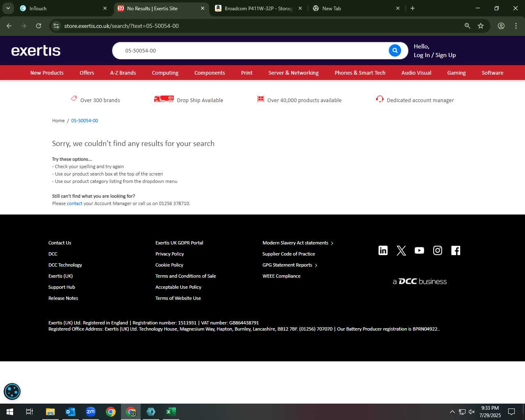
Task: Click the contact Account Manager link
Action: point(75,203)
